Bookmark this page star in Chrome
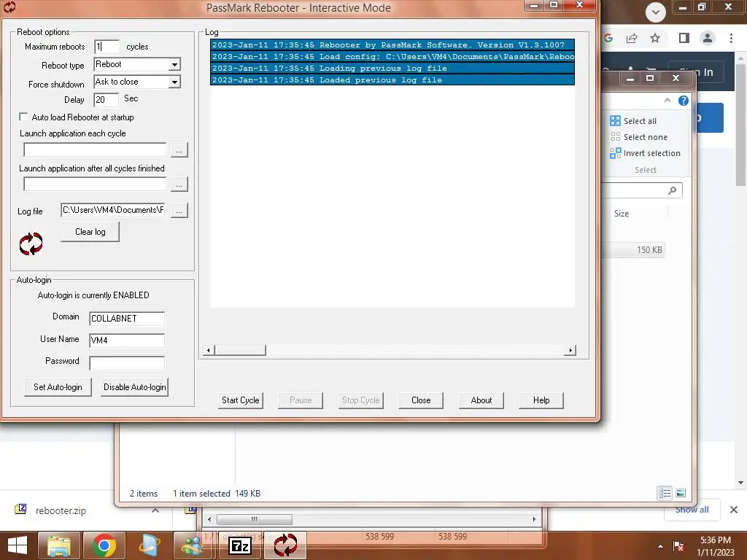Screen dimensions: 747x560 [x=655, y=38]
